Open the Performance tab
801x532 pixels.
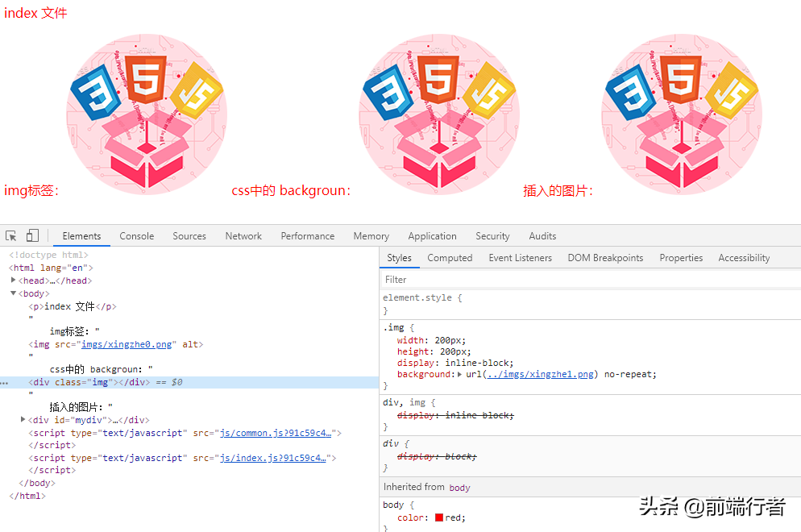tap(308, 235)
